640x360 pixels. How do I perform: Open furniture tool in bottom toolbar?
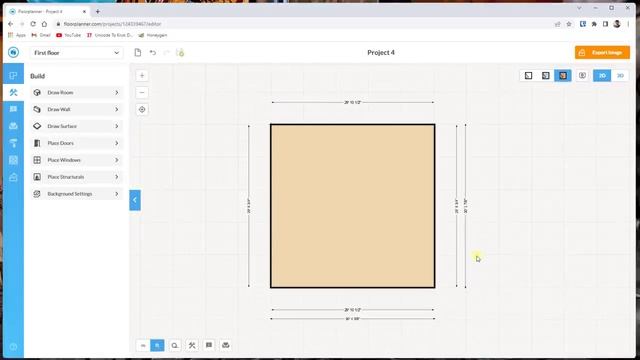click(x=226, y=345)
